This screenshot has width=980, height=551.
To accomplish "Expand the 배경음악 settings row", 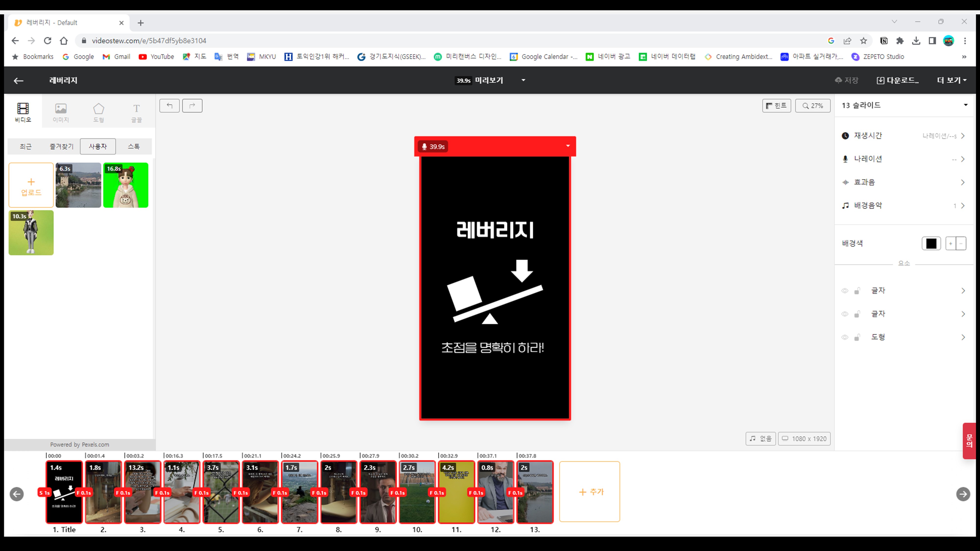I will click(963, 206).
